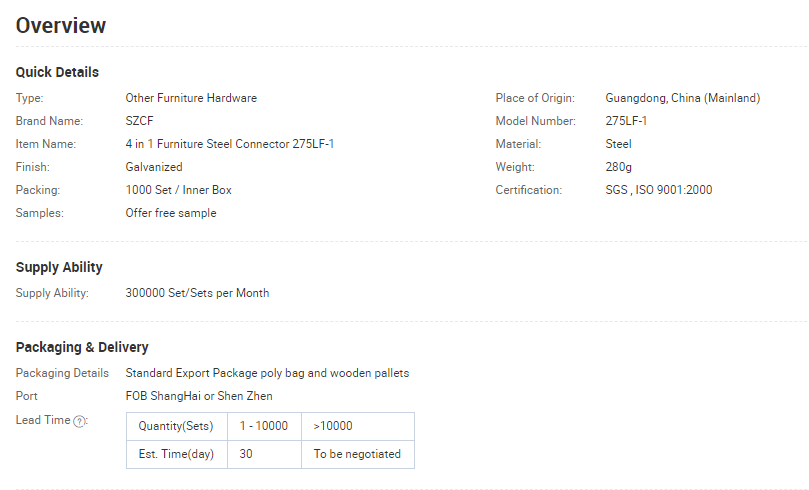Click the Packaging & Delivery heading
The image size is (809, 490).
point(82,347)
